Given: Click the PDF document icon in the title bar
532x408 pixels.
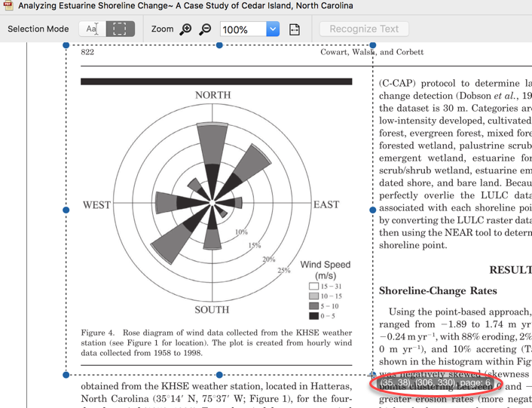Looking at the screenshot, I should click(8, 5).
